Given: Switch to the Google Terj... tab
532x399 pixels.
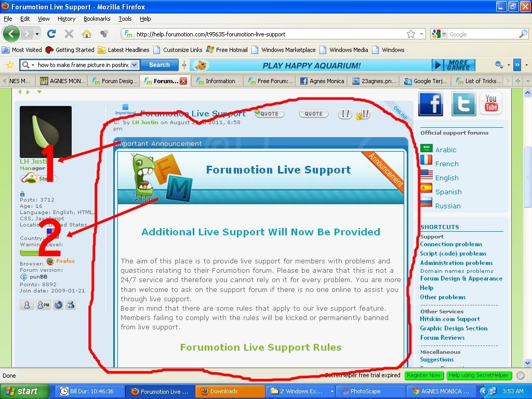Looking at the screenshot, I should pyautogui.click(x=425, y=81).
